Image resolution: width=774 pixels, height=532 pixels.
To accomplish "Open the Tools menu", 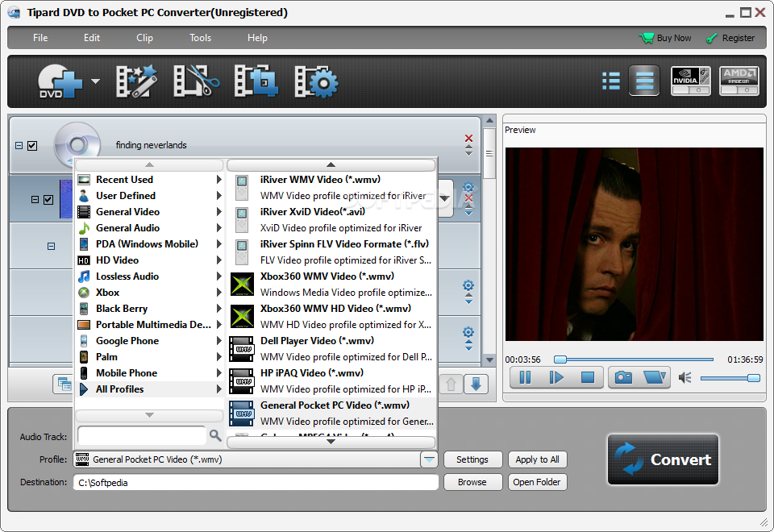I will tap(201, 38).
